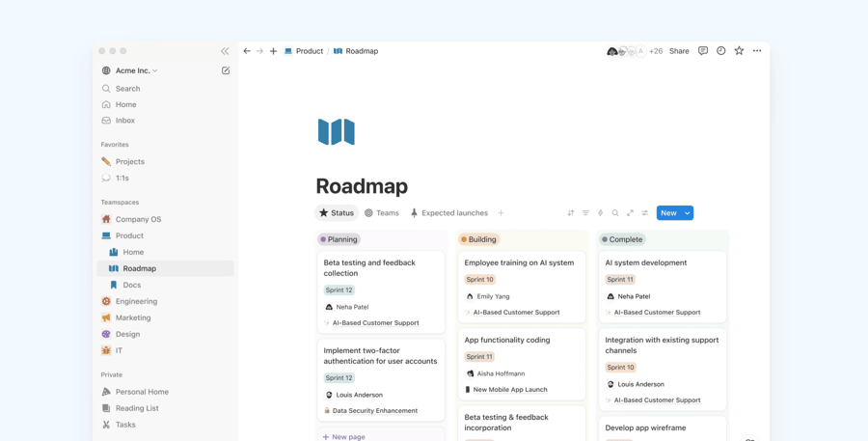868x441 pixels.
Task: Open the New button dropdown arrow
Action: coord(688,213)
